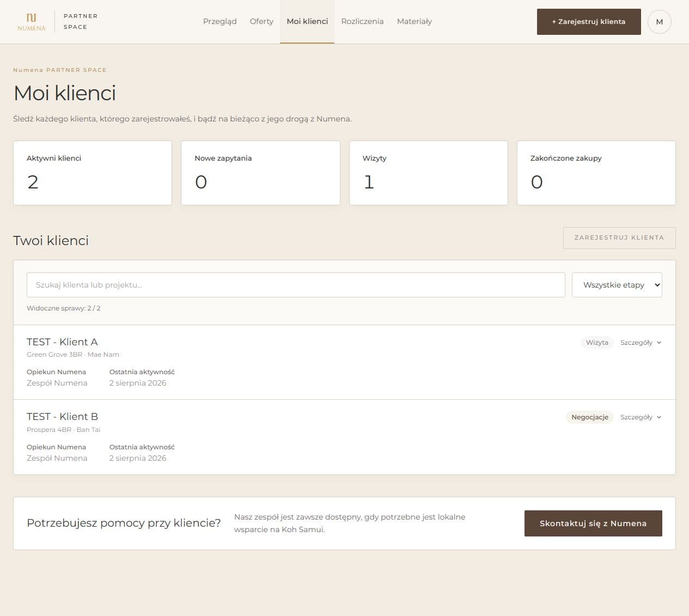Focus the Szukaj klienta lub projektu search field
Image resolution: width=689 pixels, height=616 pixels.
pos(296,285)
